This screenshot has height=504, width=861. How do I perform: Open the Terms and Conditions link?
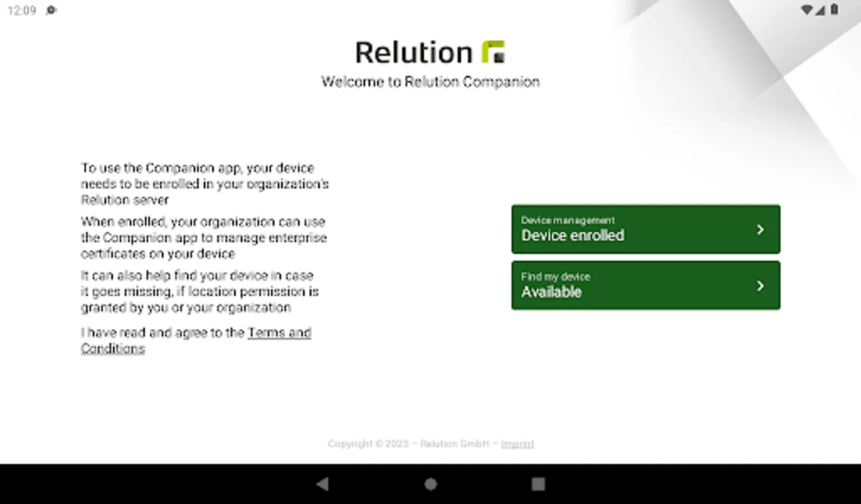click(x=196, y=340)
